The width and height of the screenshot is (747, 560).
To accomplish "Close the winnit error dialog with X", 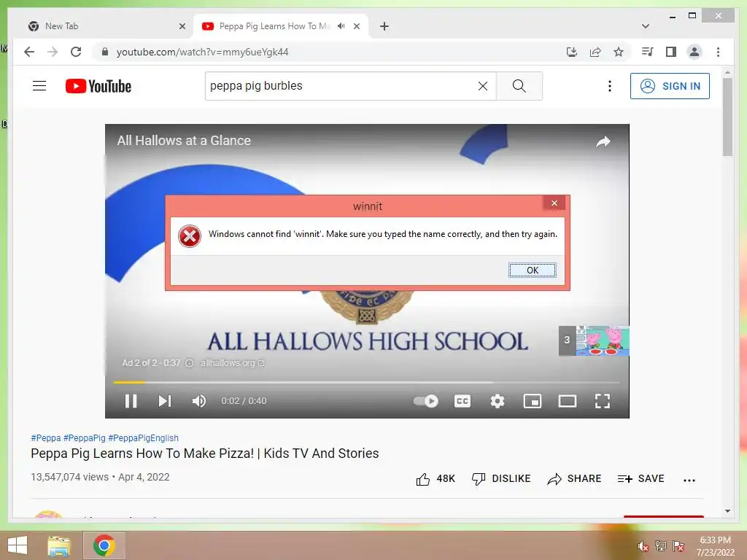I will [554, 203].
